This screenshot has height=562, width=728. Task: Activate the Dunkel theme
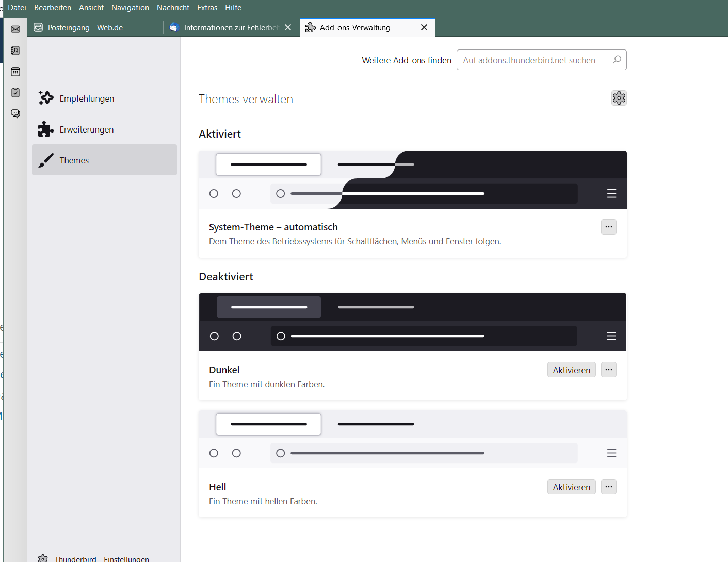click(x=571, y=370)
